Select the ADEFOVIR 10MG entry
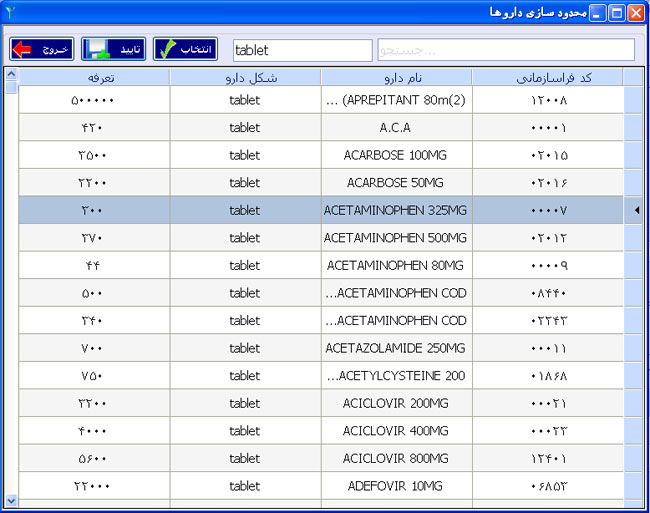 pyautogui.click(x=396, y=485)
